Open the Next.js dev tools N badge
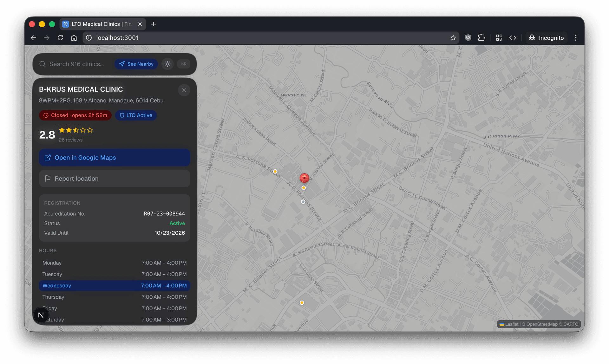The height and width of the screenshot is (364, 609). point(41,315)
